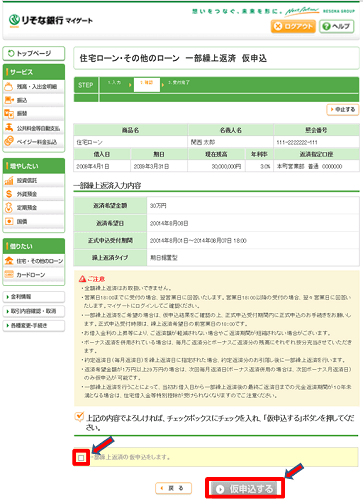This screenshot has width=363, height=501.
Task: Click the warning triangle next to ご注意
Action: click(x=82, y=279)
